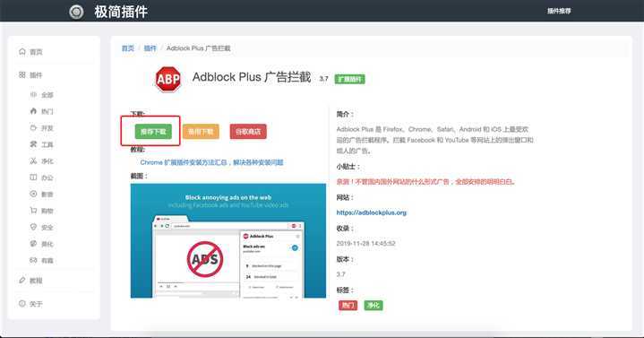
Task: Click the red 谷歌商店 button
Action: pyautogui.click(x=248, y=132)
